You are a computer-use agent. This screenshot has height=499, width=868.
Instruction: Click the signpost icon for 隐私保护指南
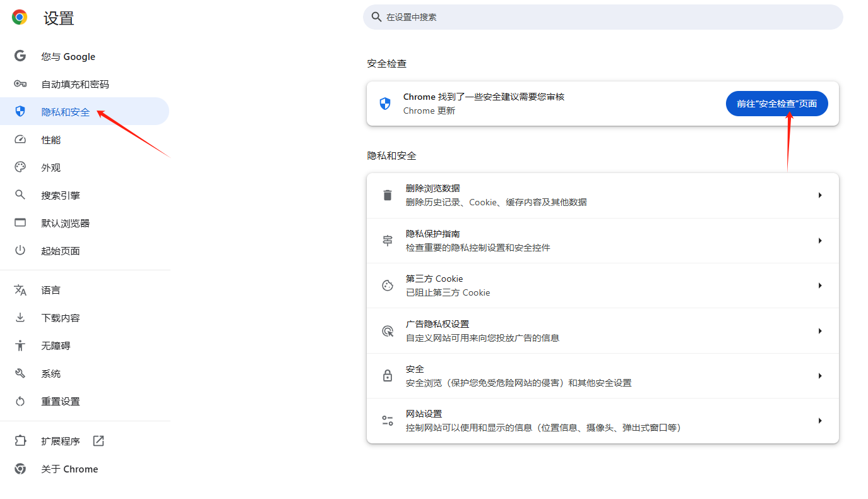point(388,241)
